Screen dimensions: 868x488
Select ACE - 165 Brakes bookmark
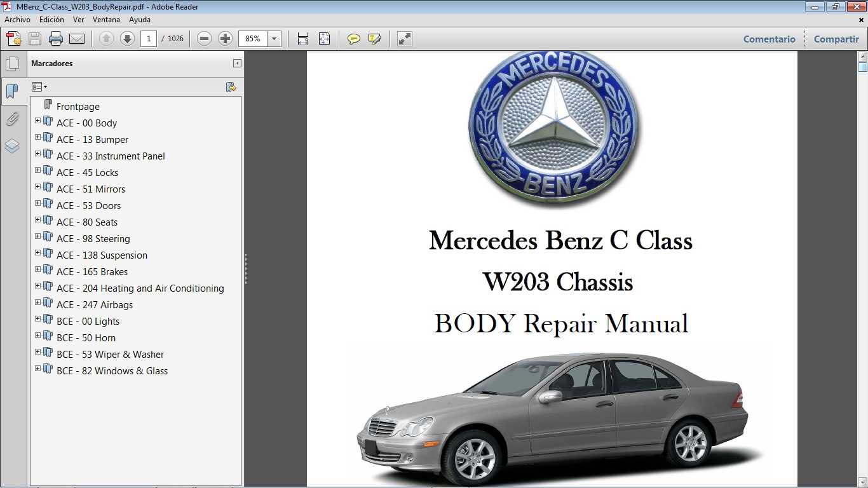92,272
